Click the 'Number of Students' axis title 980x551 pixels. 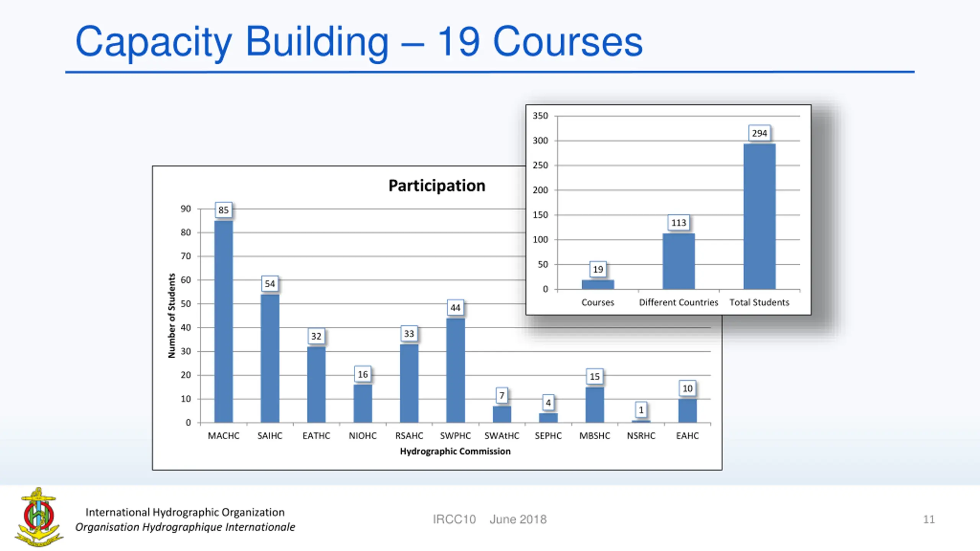[172, 316]
